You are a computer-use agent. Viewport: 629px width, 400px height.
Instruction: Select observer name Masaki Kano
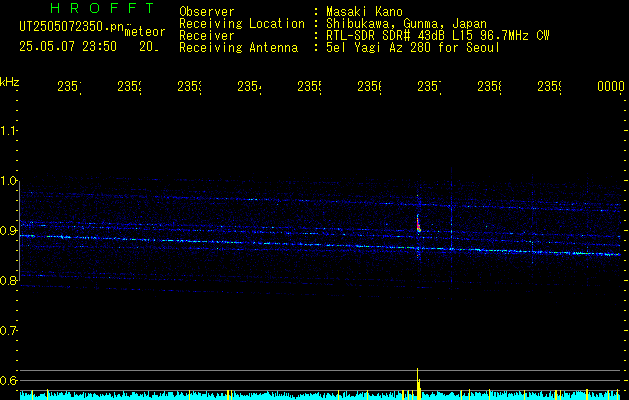[x=364, y=11]
